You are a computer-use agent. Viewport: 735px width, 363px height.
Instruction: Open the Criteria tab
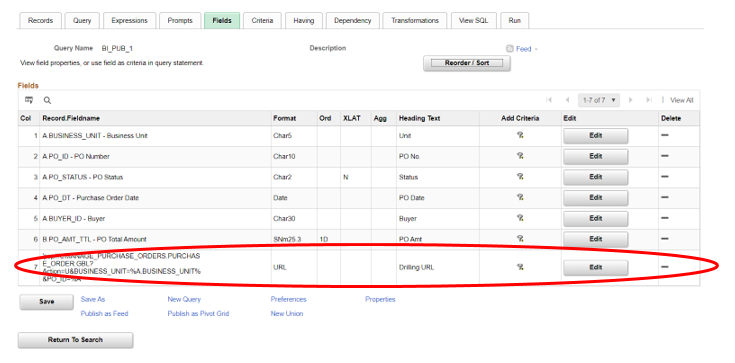click(262, 21)
